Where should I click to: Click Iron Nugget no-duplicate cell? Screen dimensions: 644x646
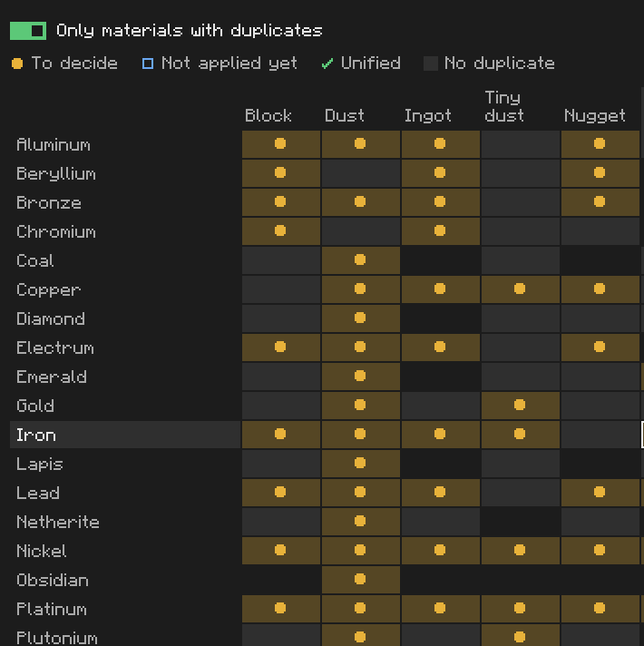pos(600,435)
